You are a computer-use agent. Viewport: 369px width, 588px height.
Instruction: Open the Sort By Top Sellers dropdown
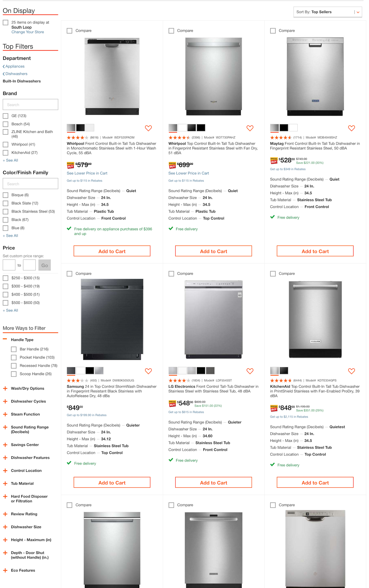(327, 12)
